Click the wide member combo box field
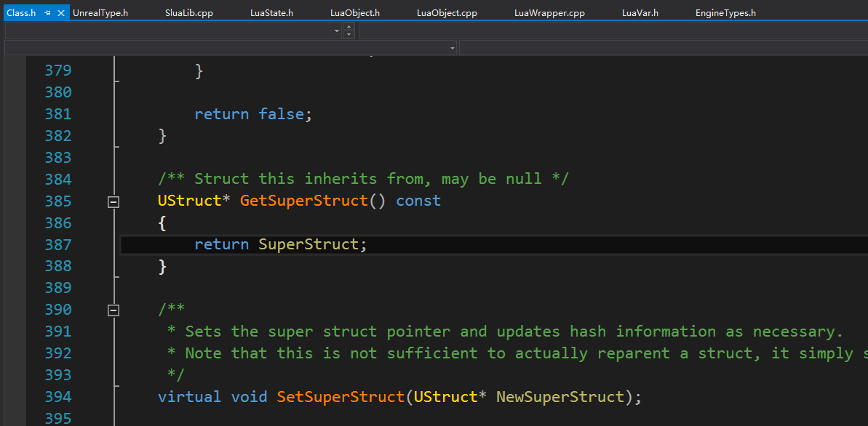 pos(664,49)
